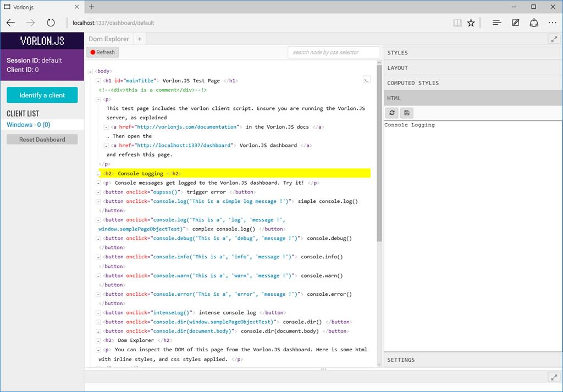Collapse the highlighted Console Logging h2 node

coord(98,173)
